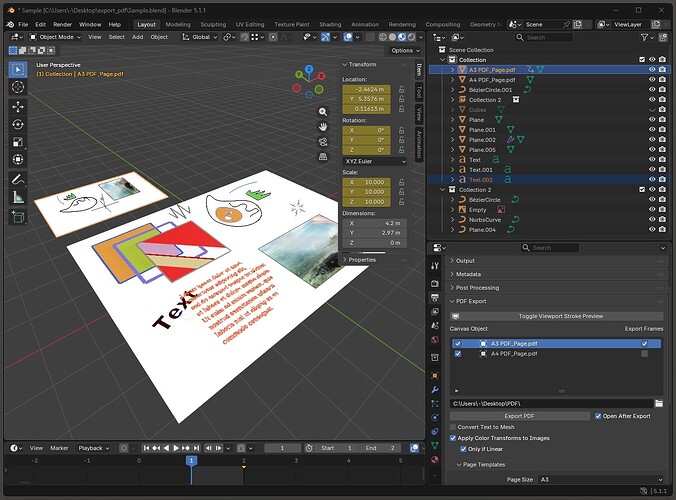Click the Scale Z value field
This screenshot has height=500, width=676.
click(x=366, y=202)
